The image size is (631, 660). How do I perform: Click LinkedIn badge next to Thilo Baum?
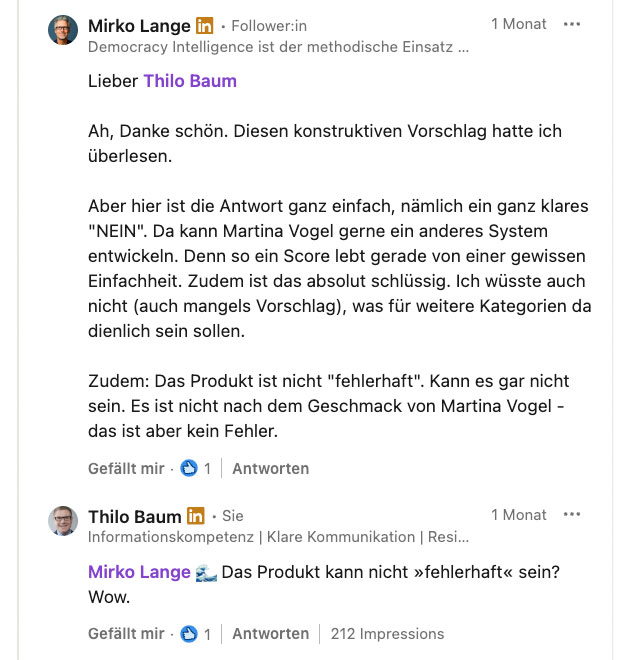(196, 517)
